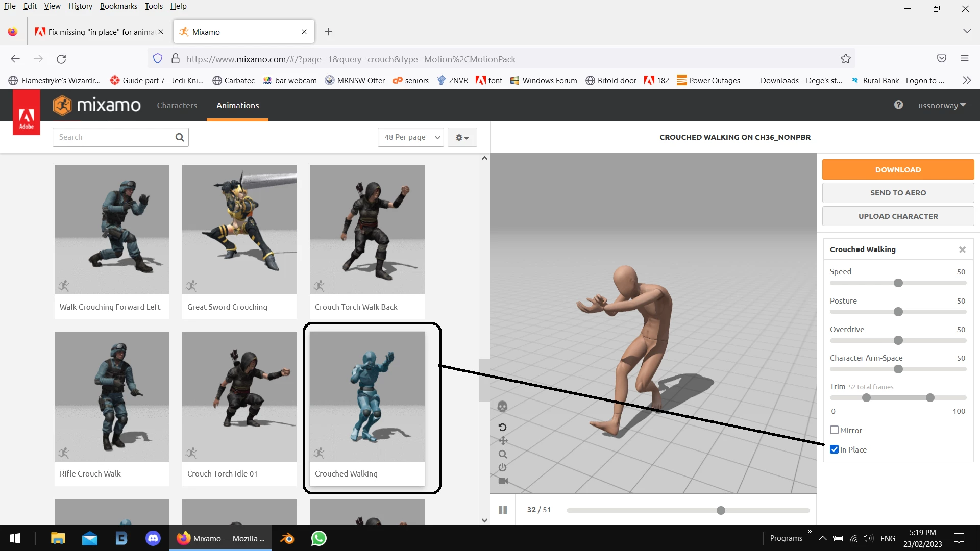Open the Mixamo help question icon
The width and height of the screenshot is (980, 551).
pos(898,105)
